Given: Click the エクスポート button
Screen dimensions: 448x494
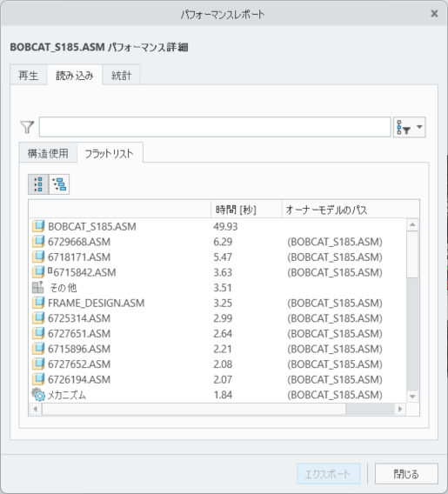Looking at the screenshot, I should tap(328, 473).
